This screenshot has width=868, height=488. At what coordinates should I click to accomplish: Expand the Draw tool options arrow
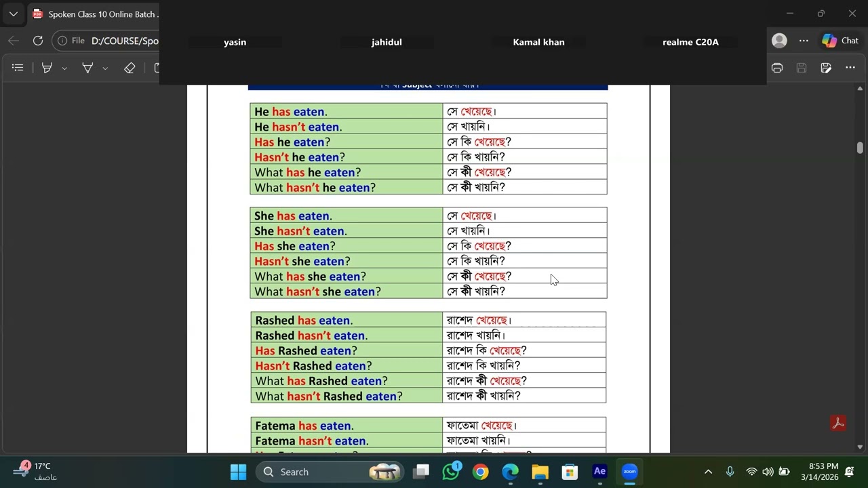[x=105, y=68]
